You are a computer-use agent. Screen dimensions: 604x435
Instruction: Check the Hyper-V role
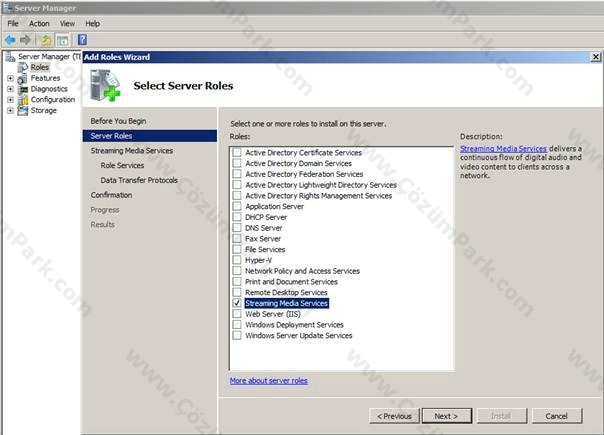pyautogui.click(x=237, y=260)
